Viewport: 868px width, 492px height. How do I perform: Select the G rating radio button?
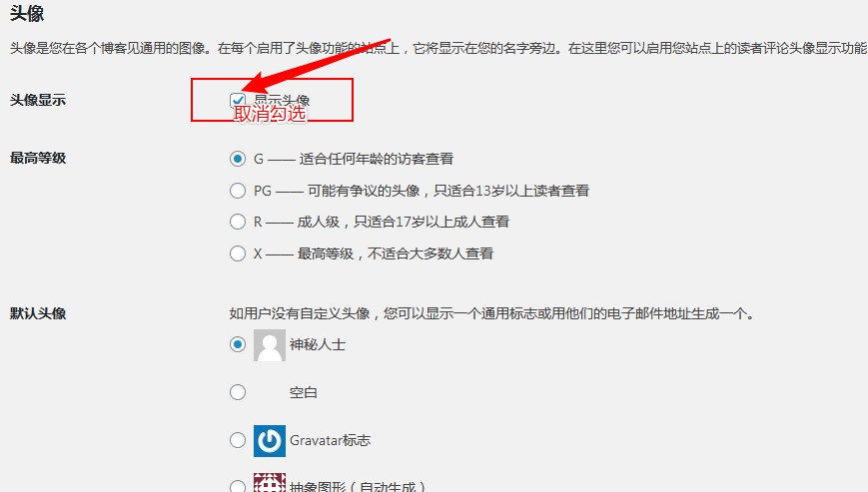[238, 159]
